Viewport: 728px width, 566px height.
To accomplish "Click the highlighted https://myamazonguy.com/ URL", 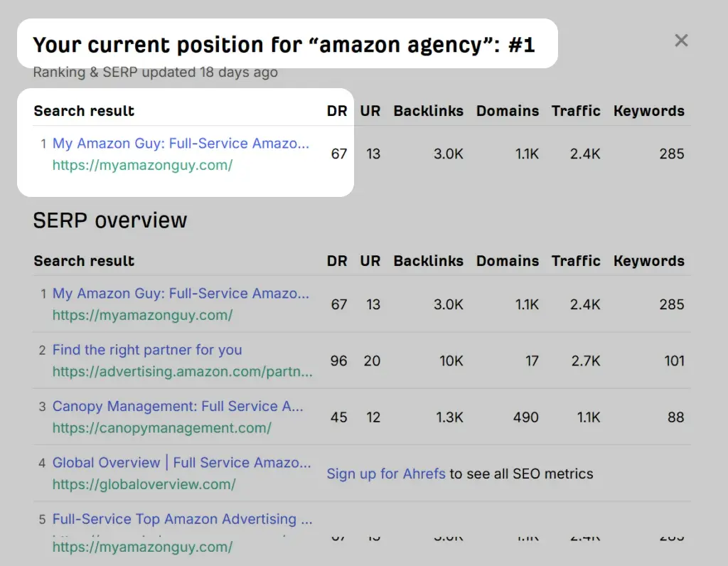I will (142, 166).
